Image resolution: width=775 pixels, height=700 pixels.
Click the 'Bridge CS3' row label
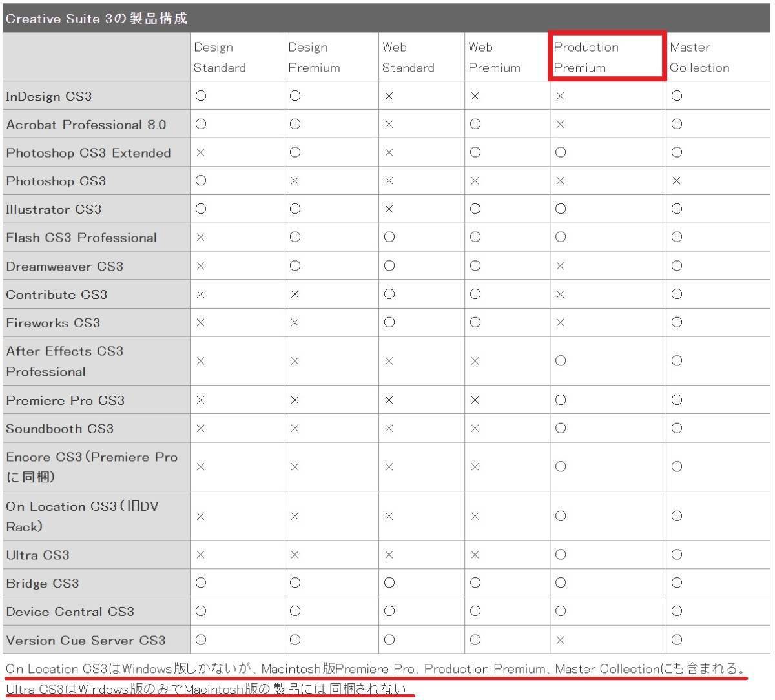tap(43, 584)
